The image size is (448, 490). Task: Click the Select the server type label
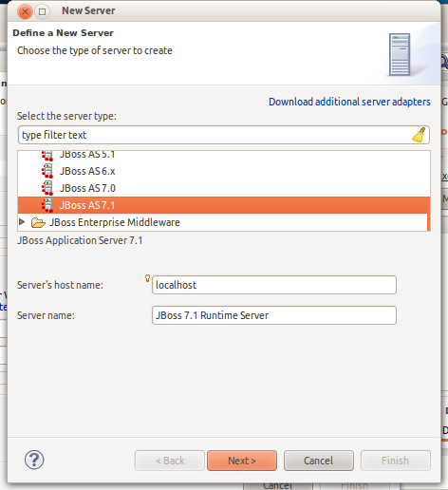[x=66, y=116]
